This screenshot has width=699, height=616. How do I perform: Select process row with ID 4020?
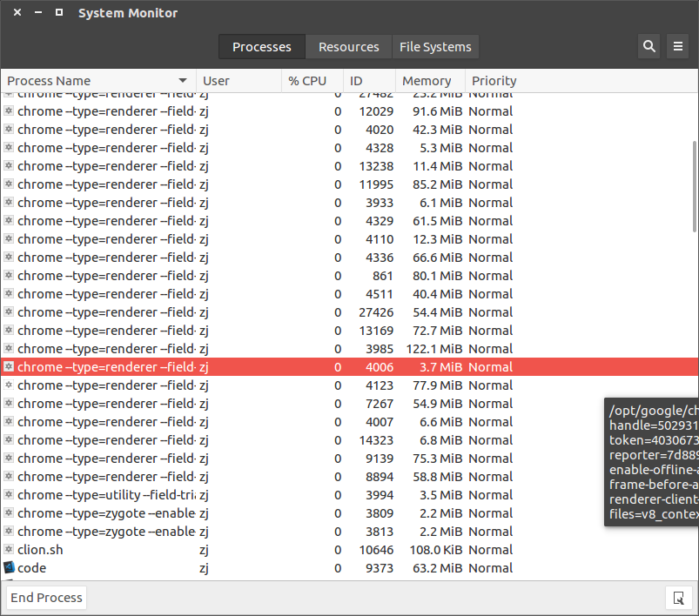(350, 130)
